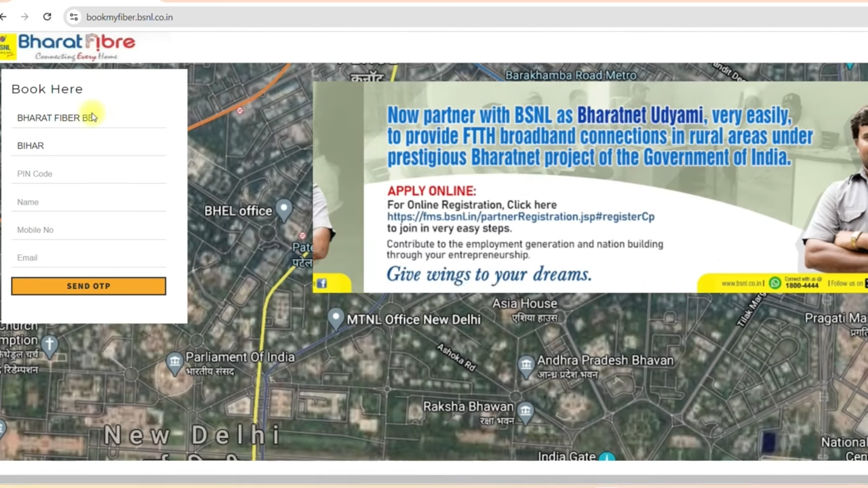Click the reload page icon

click(x=47, y=17)
